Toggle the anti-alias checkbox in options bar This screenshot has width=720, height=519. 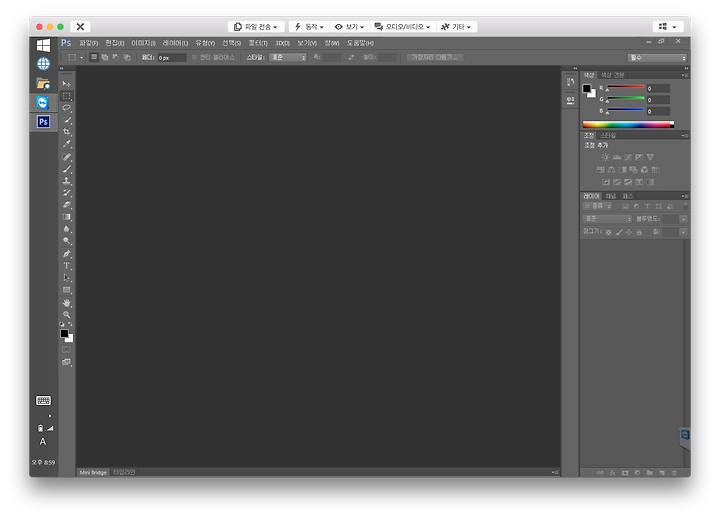[194, 57]
